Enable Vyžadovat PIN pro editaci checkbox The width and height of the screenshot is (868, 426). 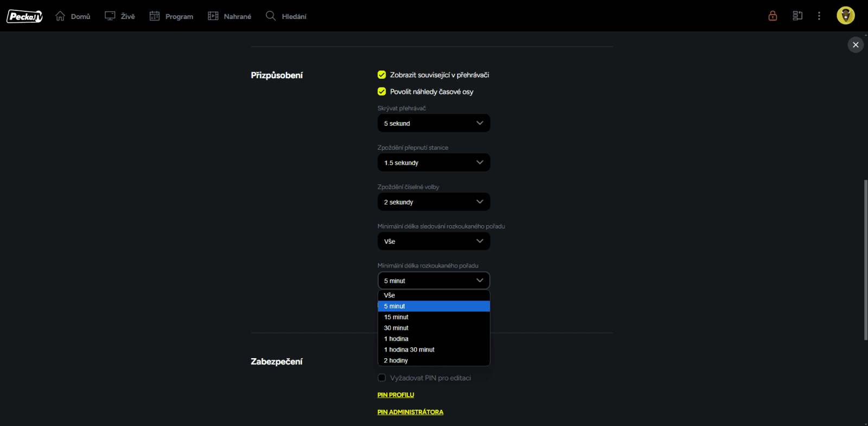click(382, 378)
